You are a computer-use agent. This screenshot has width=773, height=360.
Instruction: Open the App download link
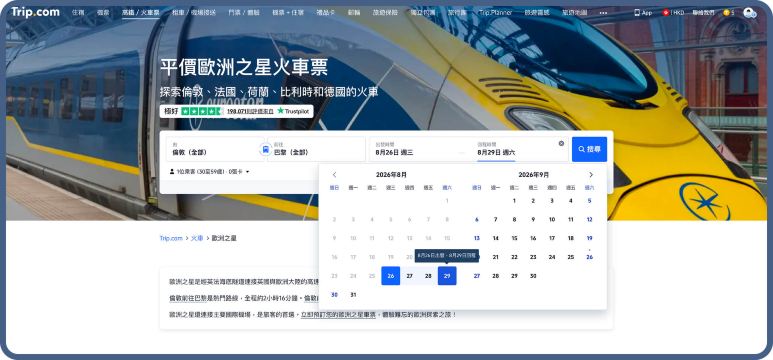pos(643,13)
